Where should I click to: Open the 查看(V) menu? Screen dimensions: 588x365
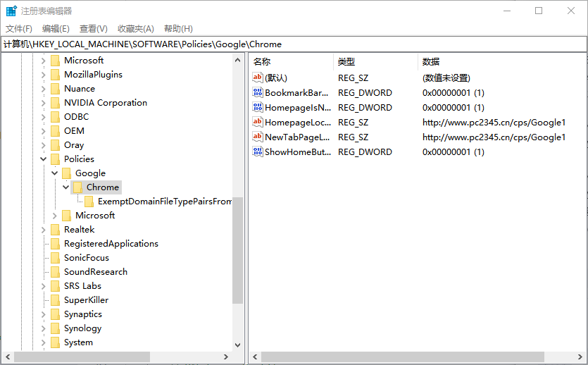coord(94,29)
